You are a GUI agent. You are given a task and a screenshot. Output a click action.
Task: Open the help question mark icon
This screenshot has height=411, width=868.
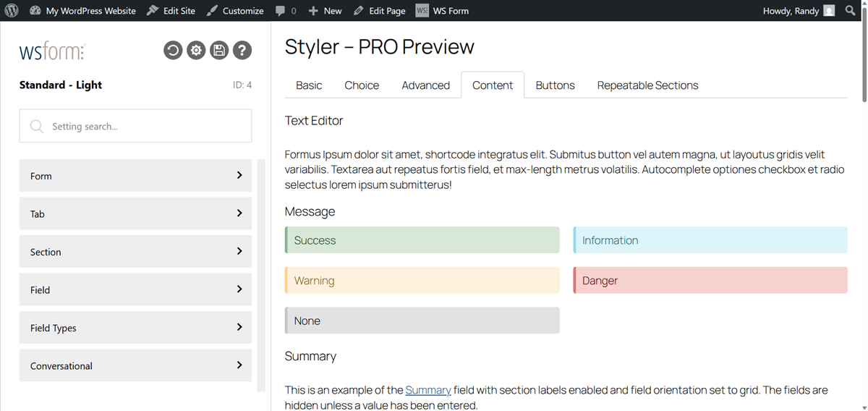242,50
